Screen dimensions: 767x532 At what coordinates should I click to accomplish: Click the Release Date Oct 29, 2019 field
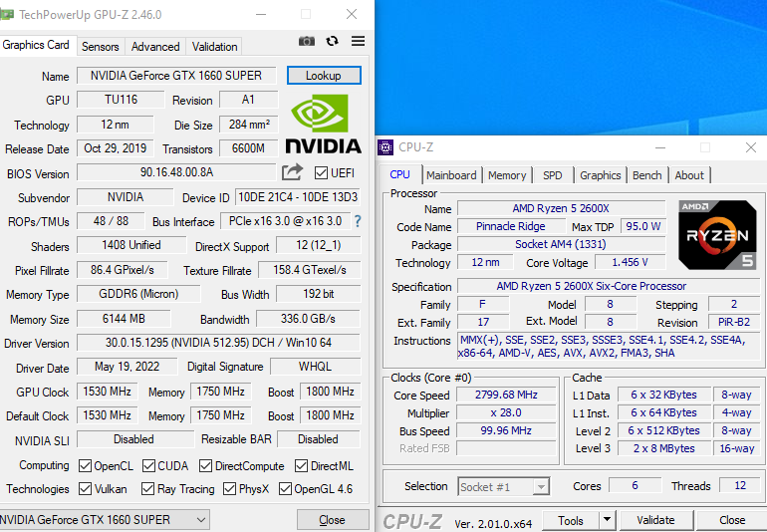coord(115,148)
